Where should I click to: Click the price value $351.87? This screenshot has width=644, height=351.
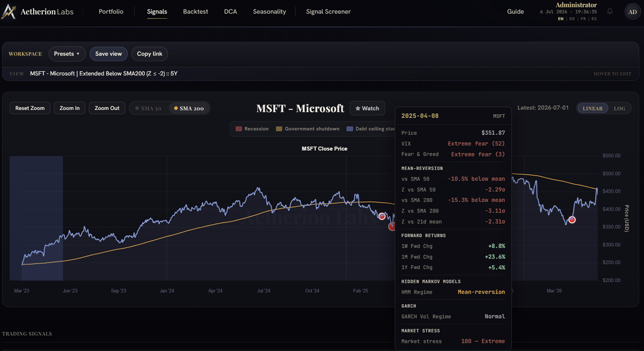(493, 133)
